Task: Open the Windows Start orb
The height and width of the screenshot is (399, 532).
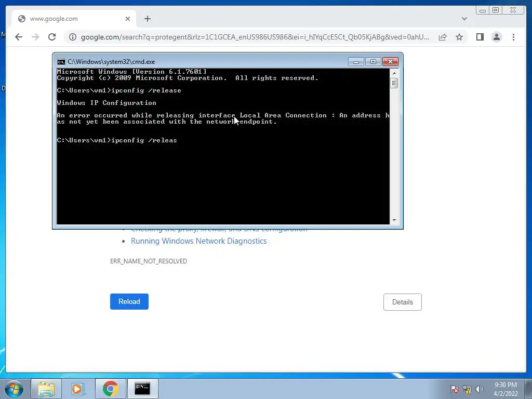Action: [x=14, y=389]
